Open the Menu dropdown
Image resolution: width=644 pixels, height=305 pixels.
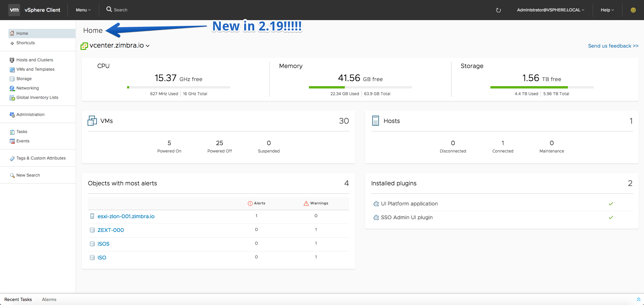click(x=83, y=10)
